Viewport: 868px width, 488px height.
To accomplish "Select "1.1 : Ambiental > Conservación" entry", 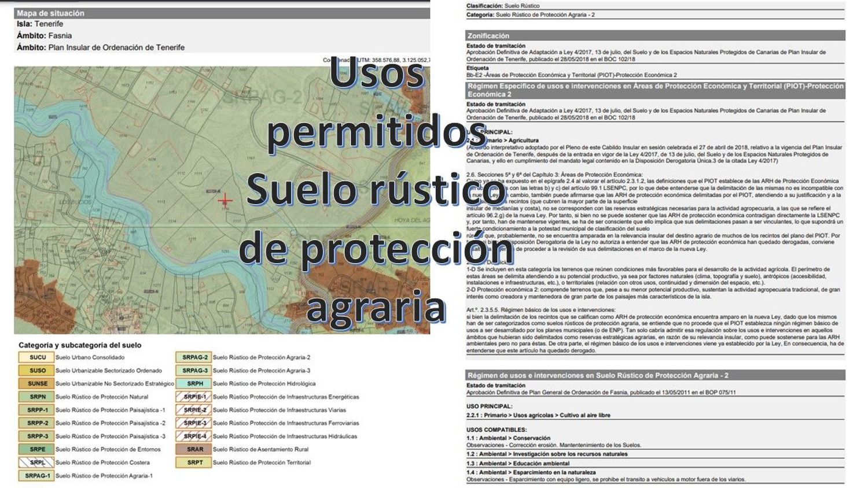I will [x=509, y=438].
